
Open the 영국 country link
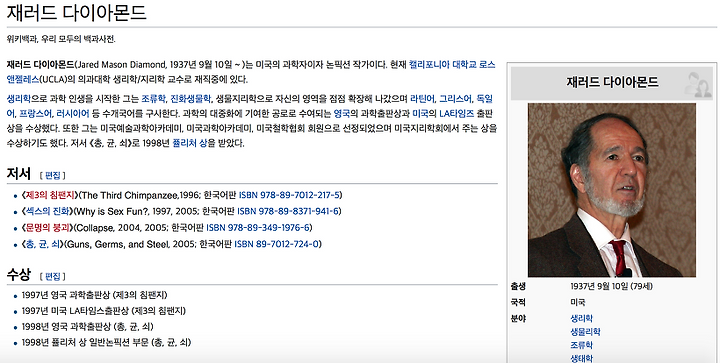tap(342, 113)
